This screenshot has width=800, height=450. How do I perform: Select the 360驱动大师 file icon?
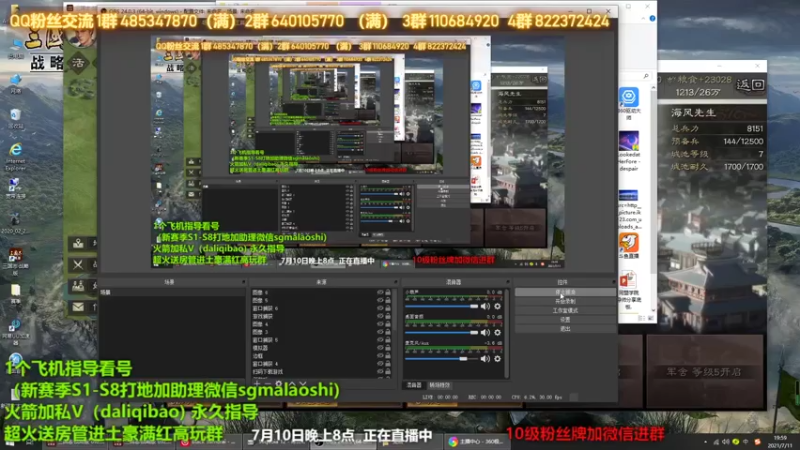coord(629,103)
